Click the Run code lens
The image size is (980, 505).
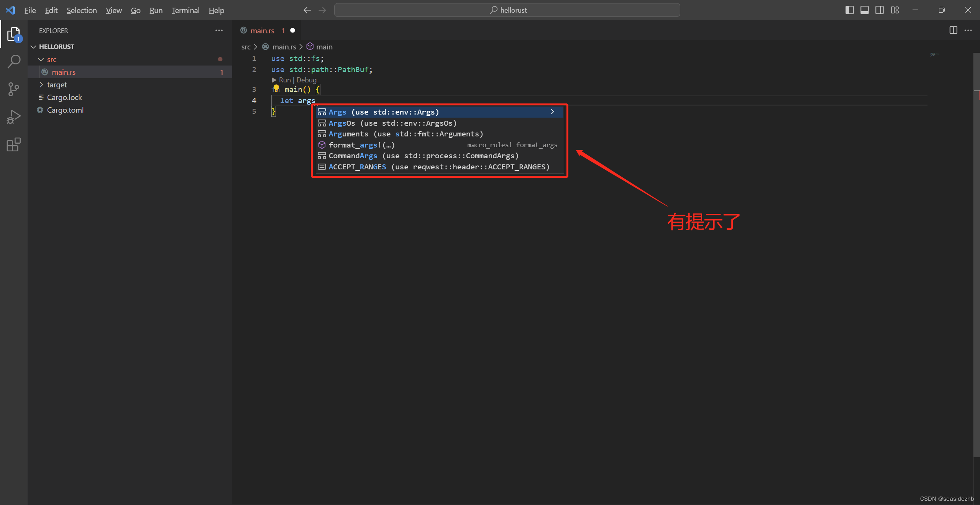(x=285, y=80)
